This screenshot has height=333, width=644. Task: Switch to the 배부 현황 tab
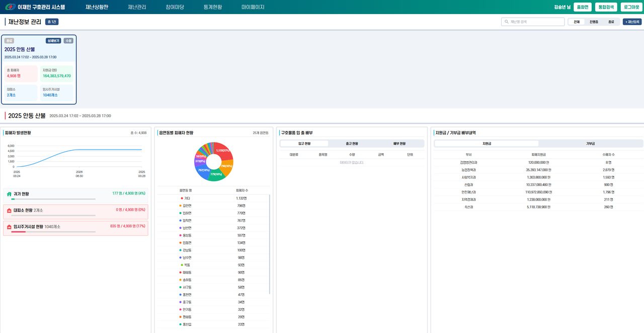click(399, 144)
